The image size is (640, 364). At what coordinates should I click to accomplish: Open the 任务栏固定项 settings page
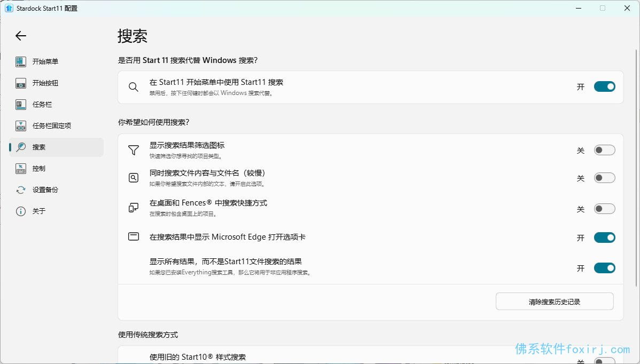(56, 126)
